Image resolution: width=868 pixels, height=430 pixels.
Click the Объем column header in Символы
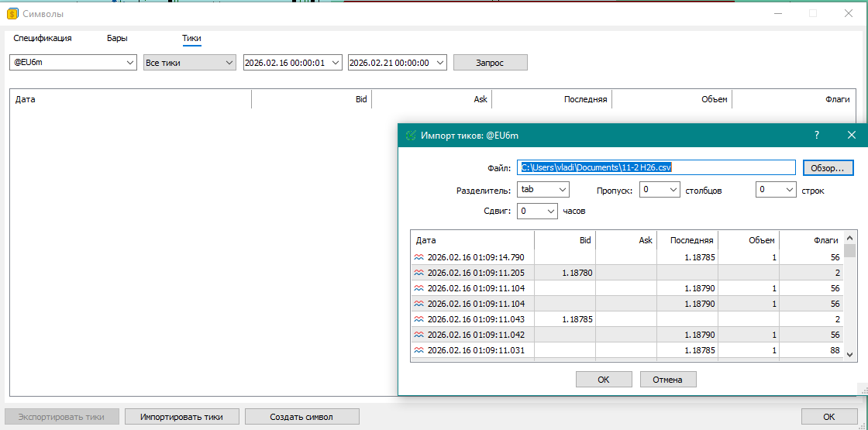tap(672, 100)
